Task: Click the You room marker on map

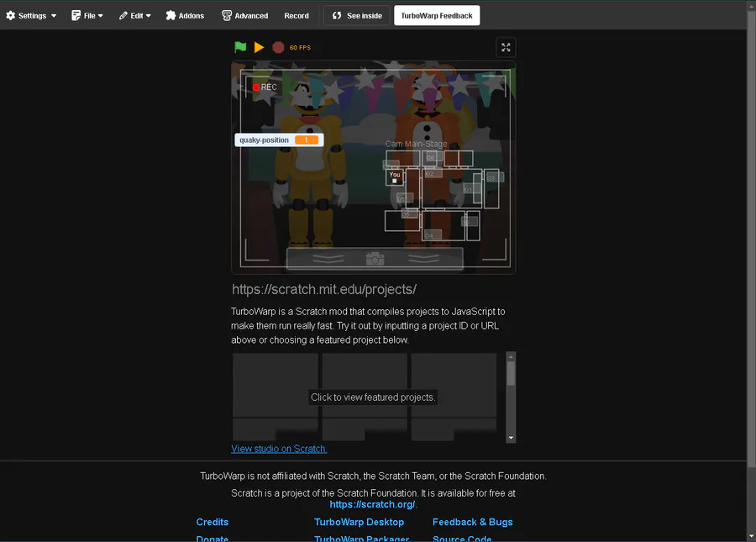Action: [395, 177]
